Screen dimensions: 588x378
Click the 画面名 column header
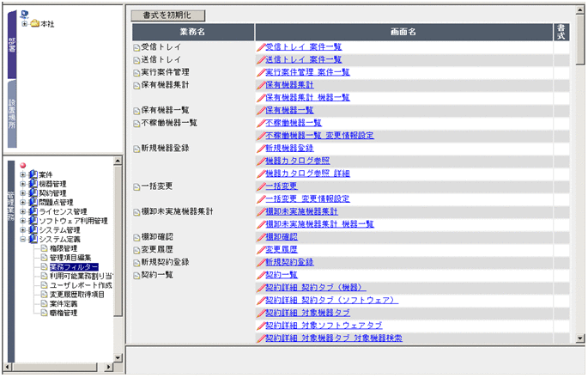point(404,32)
